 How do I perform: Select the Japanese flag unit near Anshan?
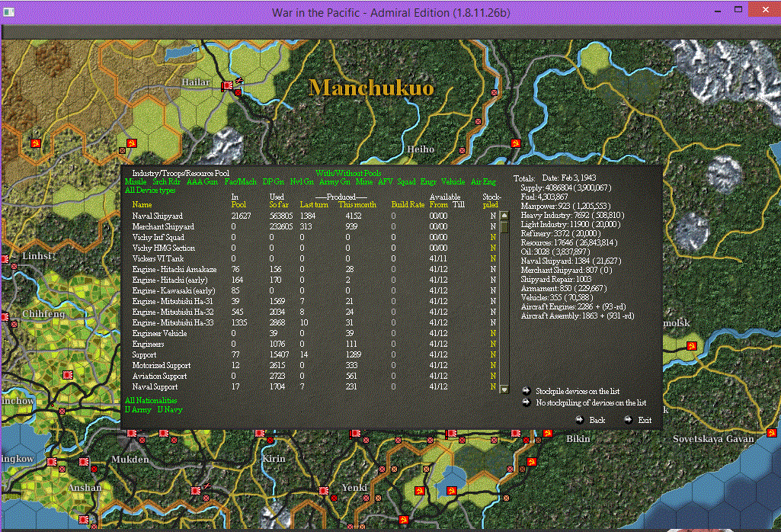coord(84,463)
